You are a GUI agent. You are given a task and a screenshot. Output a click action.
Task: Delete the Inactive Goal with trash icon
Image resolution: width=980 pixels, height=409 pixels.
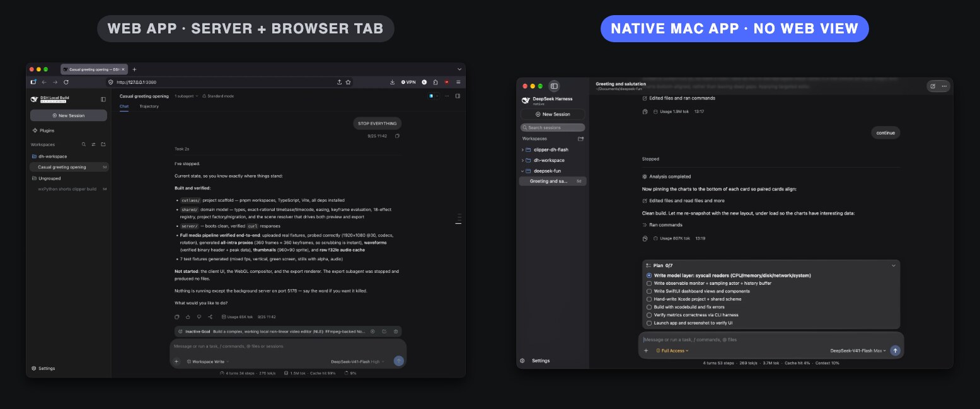(x=395, y=331)
